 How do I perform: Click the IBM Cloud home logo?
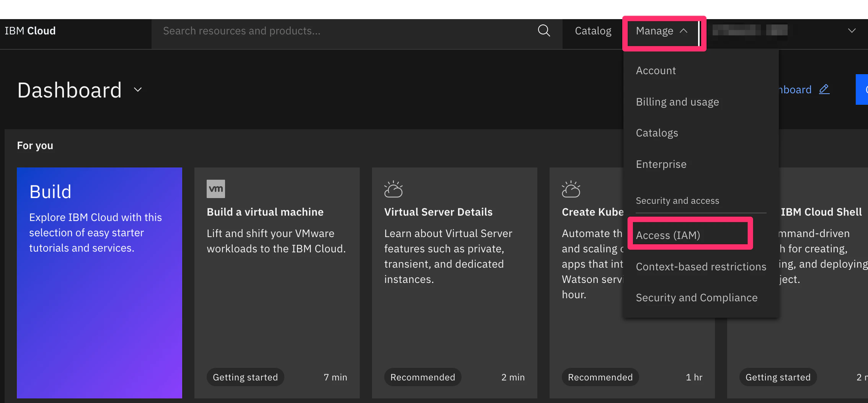(30, 31)
